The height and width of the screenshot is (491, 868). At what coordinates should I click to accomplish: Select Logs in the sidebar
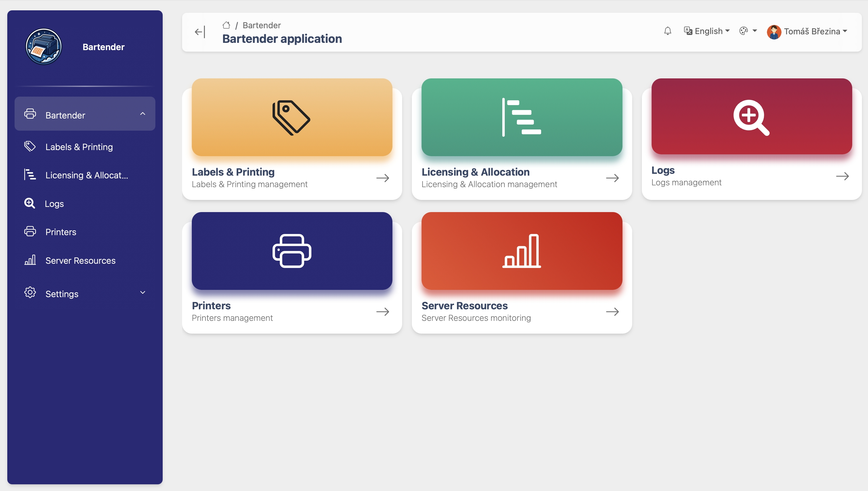click(x=54, y=204)
